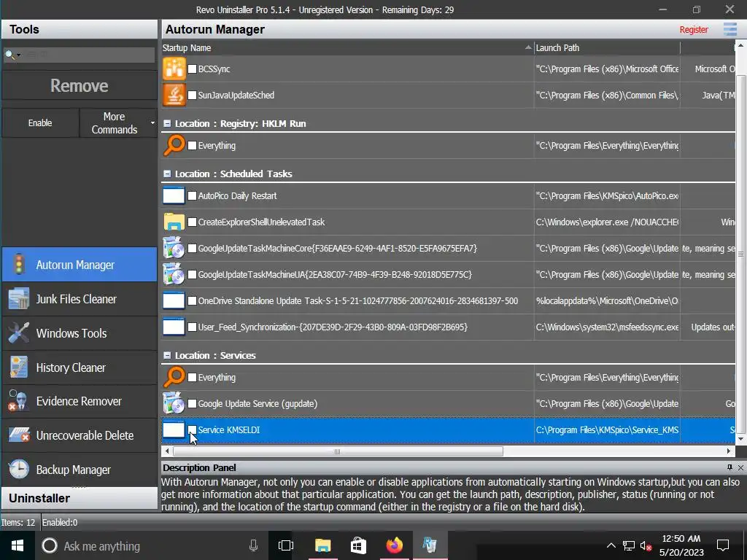This screenshot has width=747, height=560.
Task: Sort by the Launch Path column
Action: pos(607,47)
